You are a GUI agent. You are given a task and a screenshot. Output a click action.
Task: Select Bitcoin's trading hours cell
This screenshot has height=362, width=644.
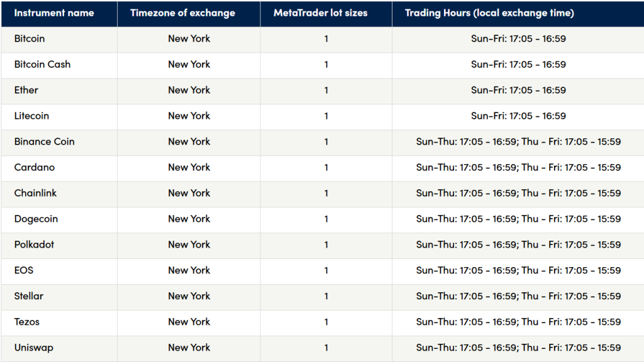[518, 38]
